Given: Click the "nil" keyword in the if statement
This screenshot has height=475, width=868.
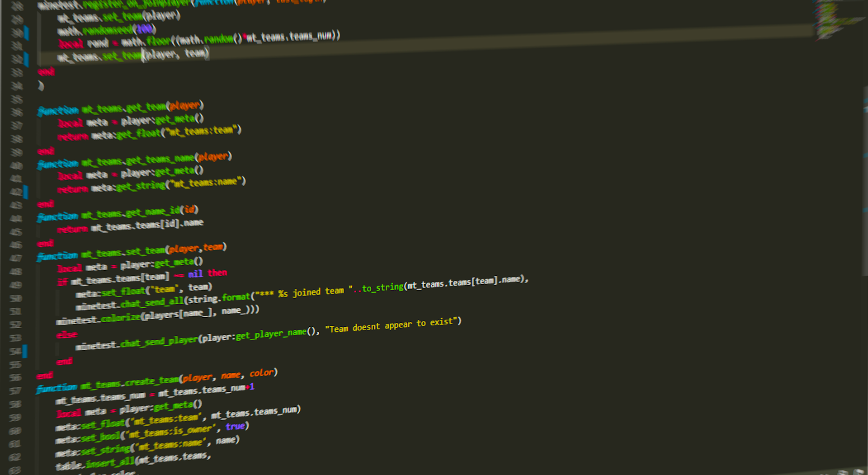Looking at the screenshot, I should coord(195,274).
